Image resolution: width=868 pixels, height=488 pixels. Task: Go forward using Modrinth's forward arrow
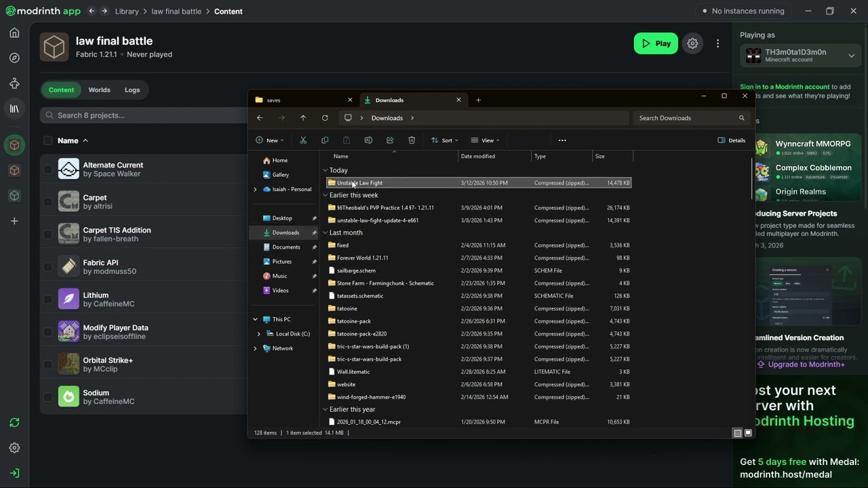(104, 11)
